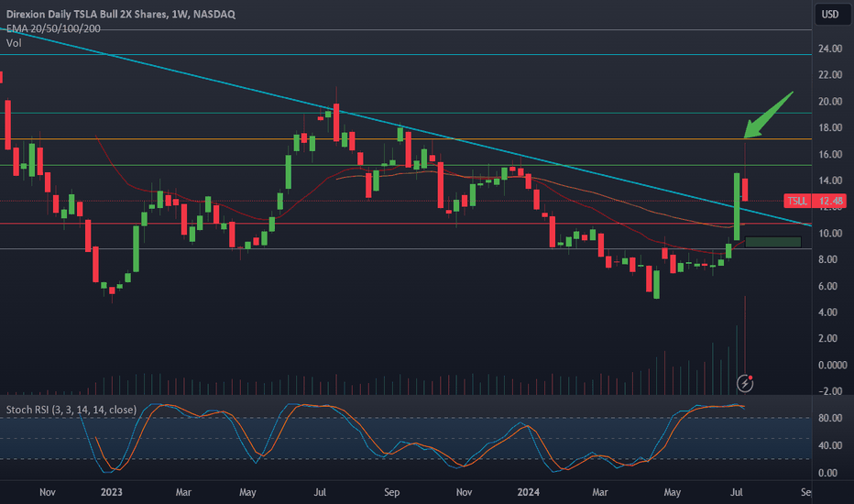This screenshot has height=504, width=854.
Task: Click the 2024 label on time axis
Action: coord(529,492)
